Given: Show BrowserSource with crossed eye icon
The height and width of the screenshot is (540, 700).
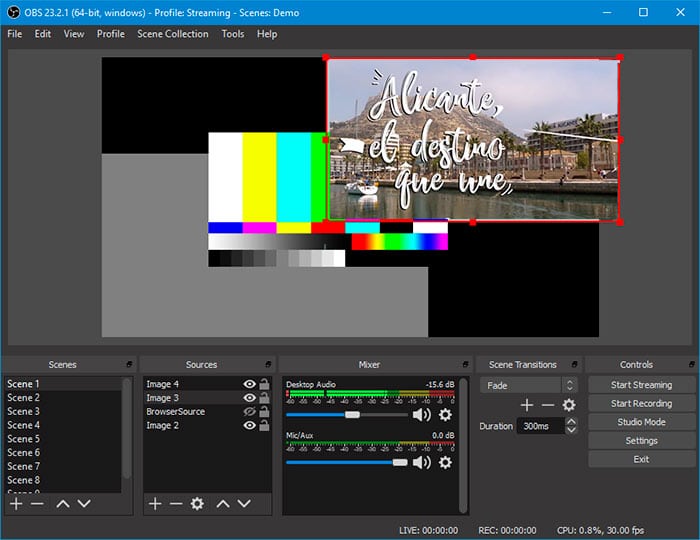Looking at the screenshot, I should tap(250, 411).
